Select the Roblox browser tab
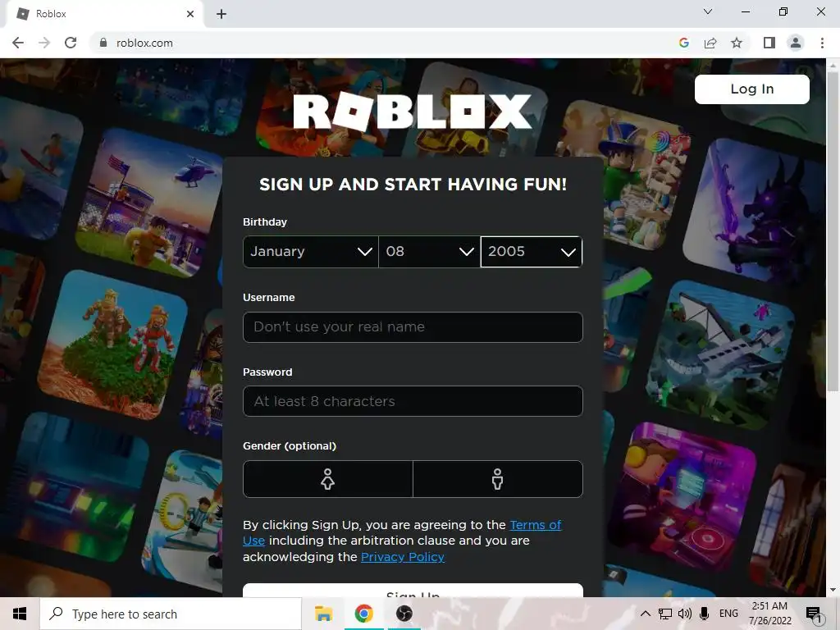Viewport: 840px width, 630px height. point(104,14)
